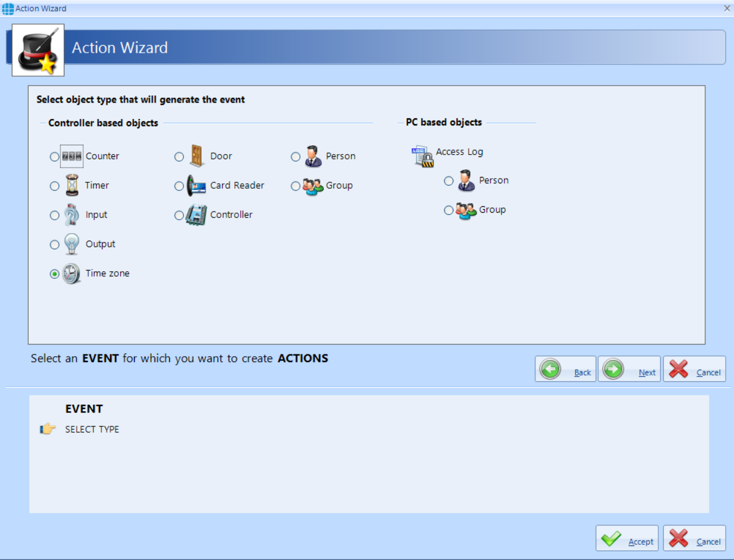The width and height of the screenshot is (734, 560).
Task: Click the Access Log label
Action: tap(459, 152)
